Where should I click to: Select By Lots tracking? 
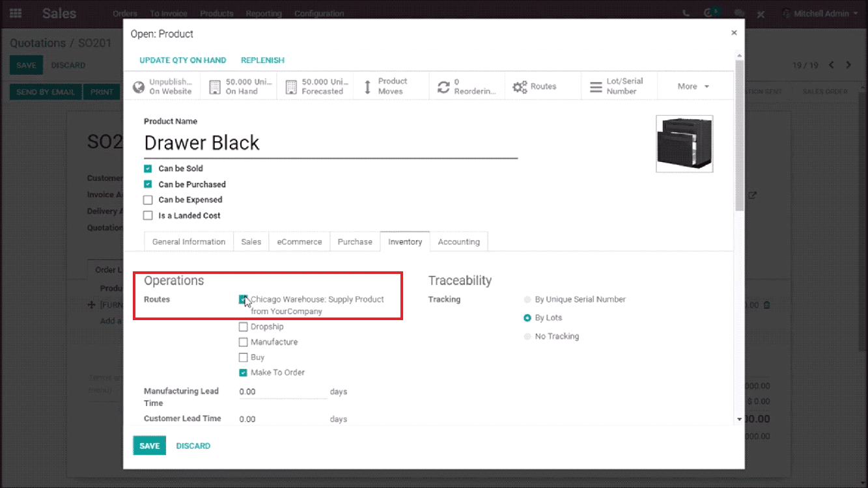click(x=527, y=318)
